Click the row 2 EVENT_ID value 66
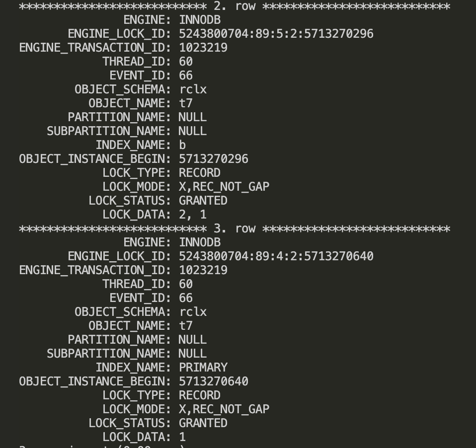Screen dimensions: 476x448 (x=186, y=75)
